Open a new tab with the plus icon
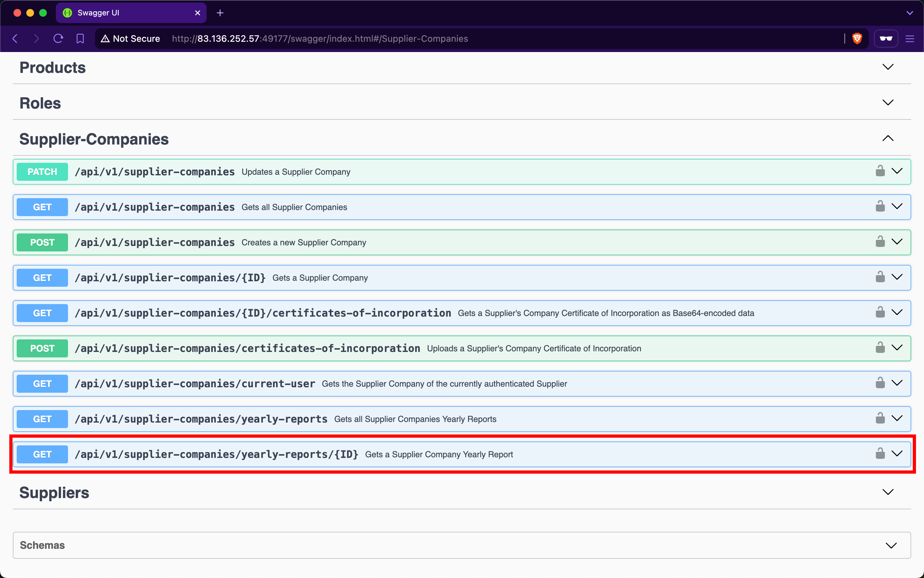 [220, 13]
